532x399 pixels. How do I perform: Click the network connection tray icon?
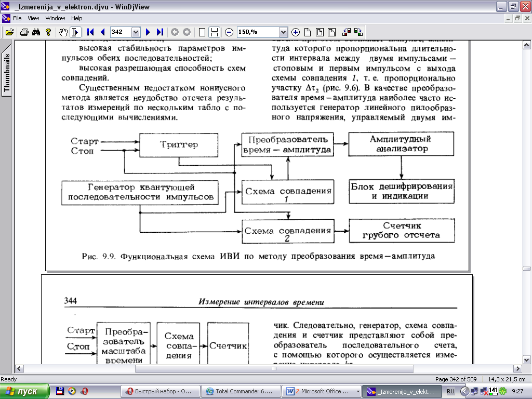click(x=474, y=392)
